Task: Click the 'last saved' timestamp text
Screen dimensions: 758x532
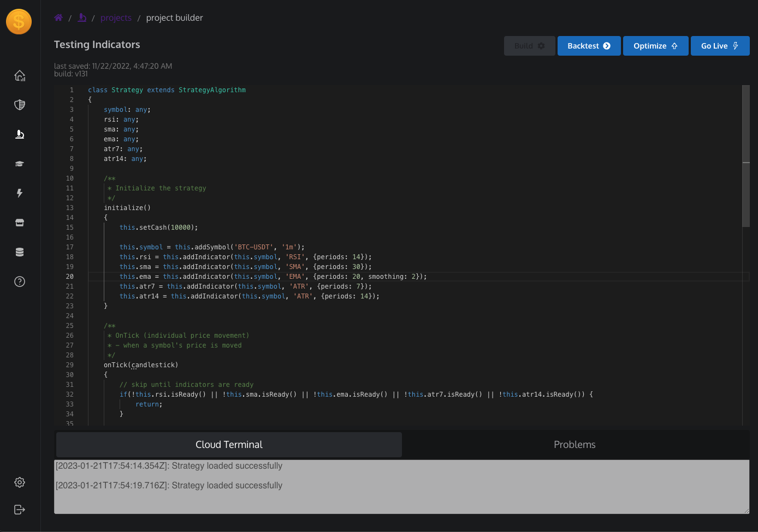Action: point(113,66)
